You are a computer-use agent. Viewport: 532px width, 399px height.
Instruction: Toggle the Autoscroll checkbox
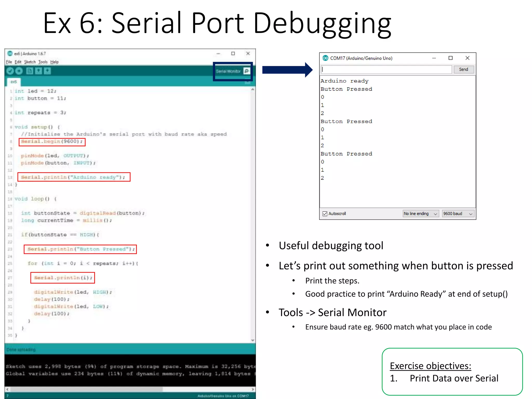coord(325,214)
